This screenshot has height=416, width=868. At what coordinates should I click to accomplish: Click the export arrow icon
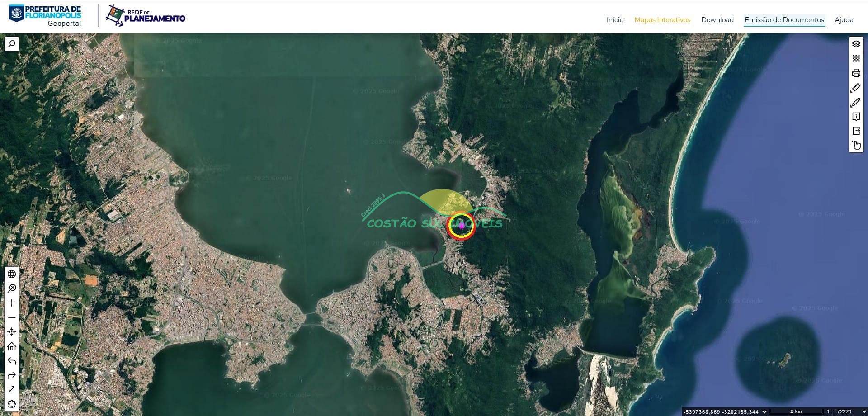click(x=856, y=131)
